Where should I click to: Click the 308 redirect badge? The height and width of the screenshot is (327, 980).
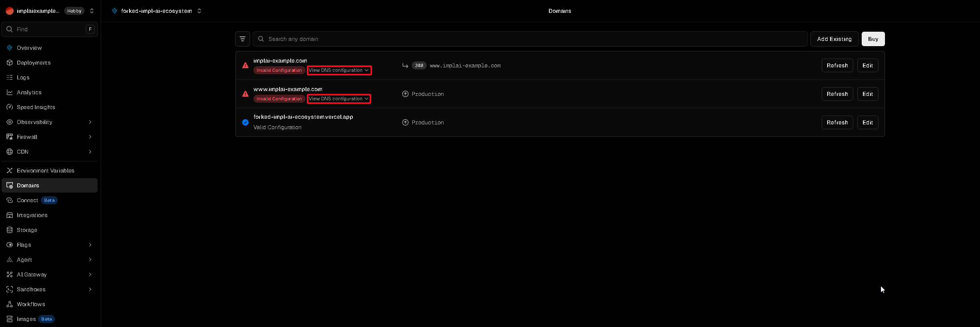click(419, 65)
